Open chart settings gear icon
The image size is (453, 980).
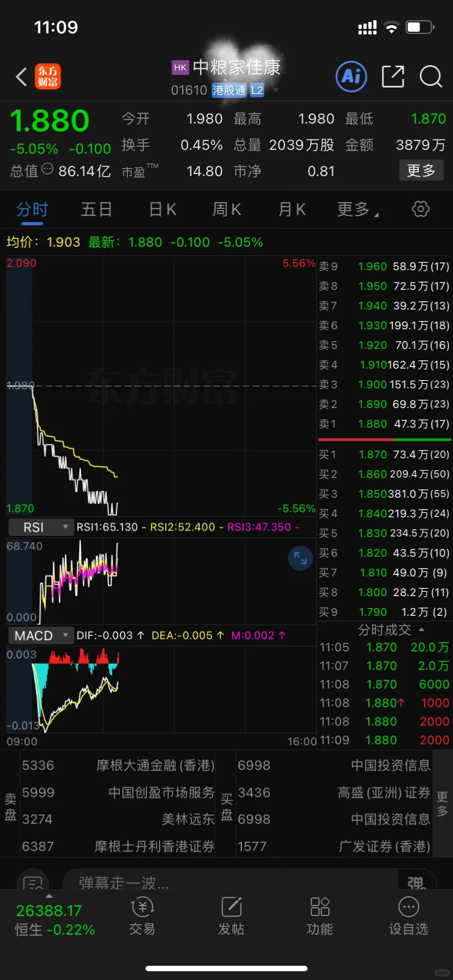point(420,209)
